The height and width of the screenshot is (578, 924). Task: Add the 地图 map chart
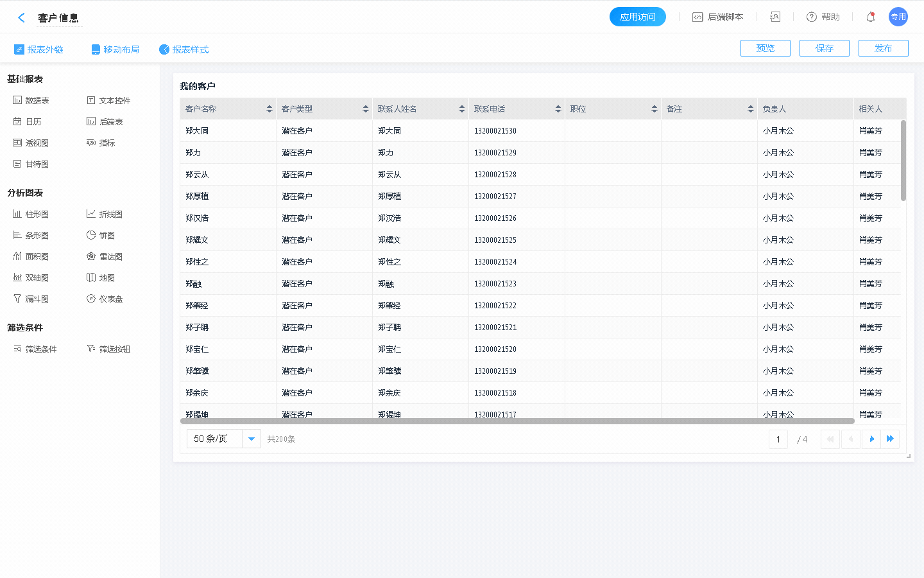(x=101, y=277)
